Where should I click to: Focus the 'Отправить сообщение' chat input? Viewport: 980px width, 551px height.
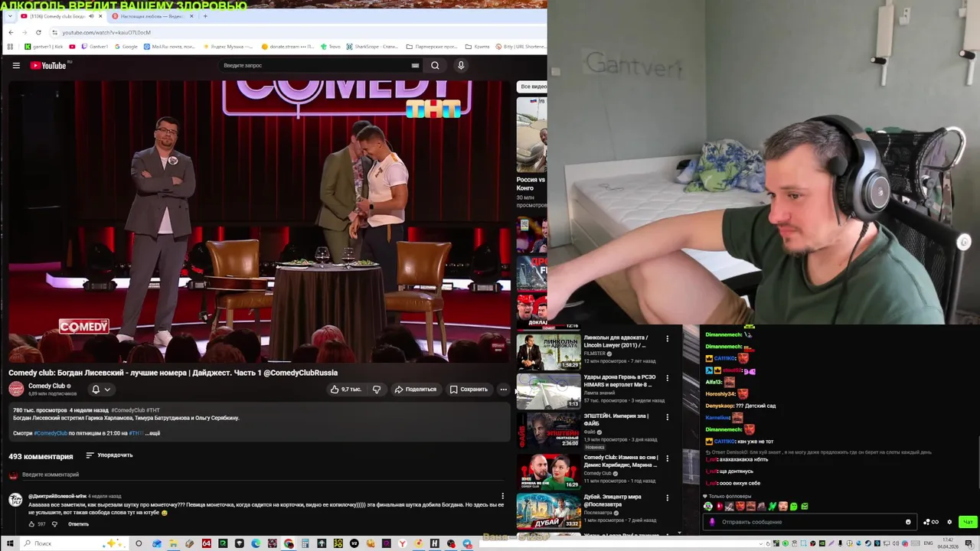(810, 522)
